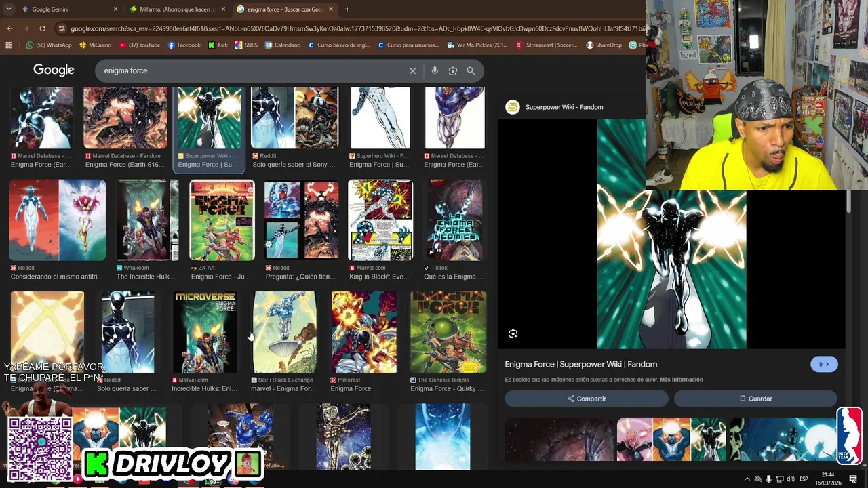Open the Google logo home link

(x=54, y=70)
